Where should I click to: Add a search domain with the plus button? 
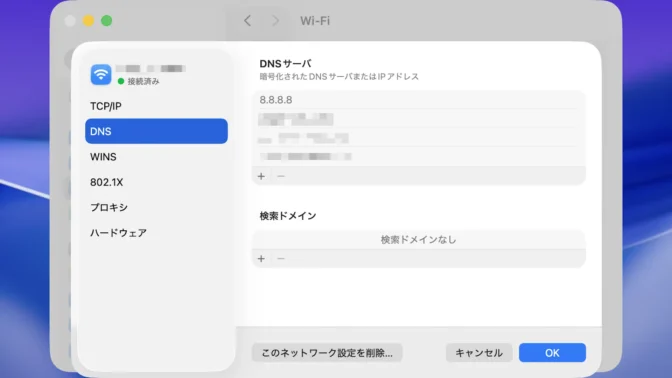pos(261,258)
